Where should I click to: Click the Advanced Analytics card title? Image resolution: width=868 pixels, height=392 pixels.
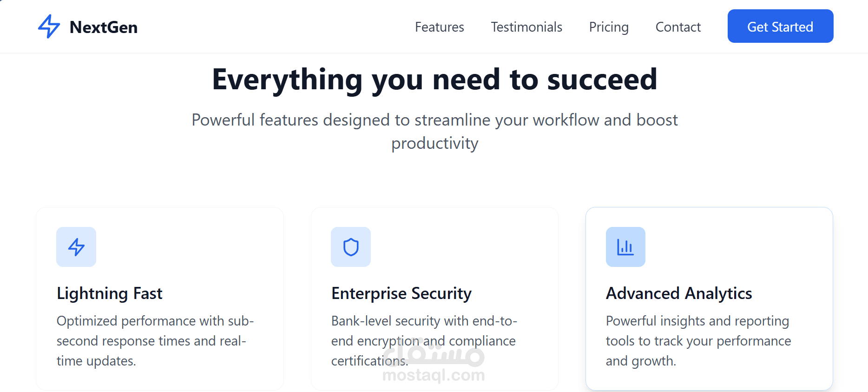pyautogui.click(x=679, y=293)
